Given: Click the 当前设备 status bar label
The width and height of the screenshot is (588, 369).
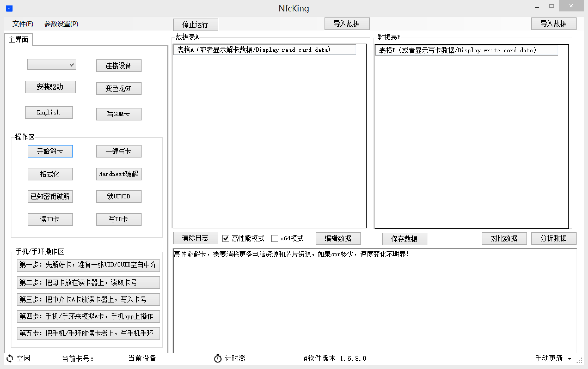Looking at the screenshot, I should (142, 358).
